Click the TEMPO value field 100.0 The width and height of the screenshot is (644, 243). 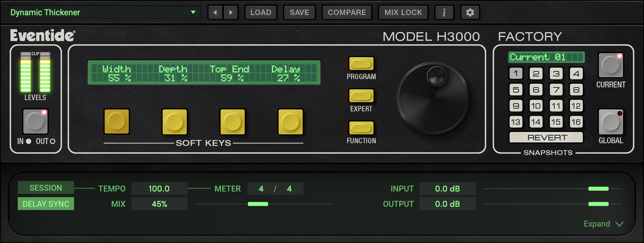click(x=159, y=189)
